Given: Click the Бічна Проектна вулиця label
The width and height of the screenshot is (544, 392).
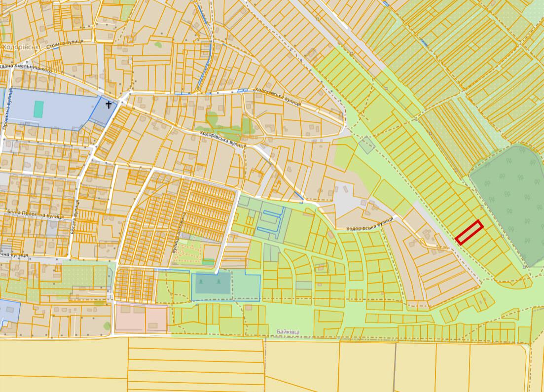Looking at the screenshot, I should 35,214.
